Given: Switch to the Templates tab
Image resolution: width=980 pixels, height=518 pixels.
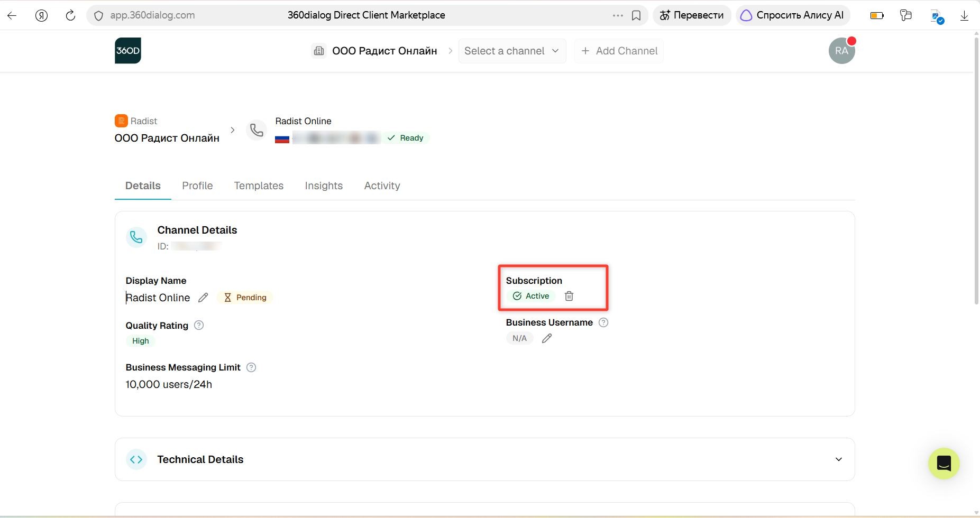Looking at the screenshot, I should click(x=259, y=186).
